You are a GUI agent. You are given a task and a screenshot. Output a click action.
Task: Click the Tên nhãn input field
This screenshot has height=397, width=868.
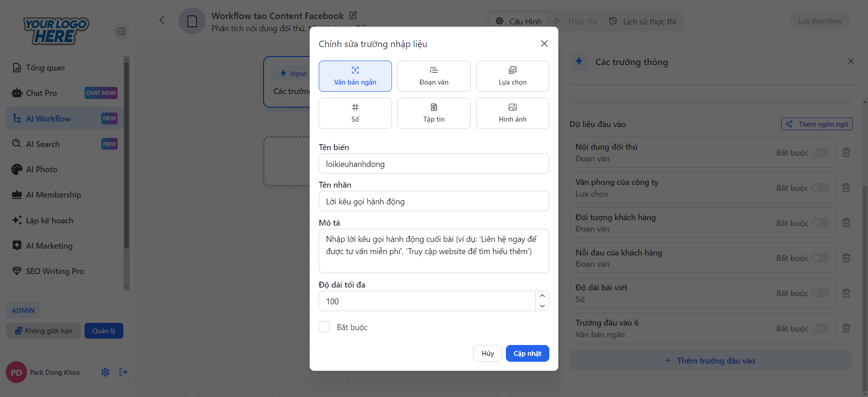434,201
